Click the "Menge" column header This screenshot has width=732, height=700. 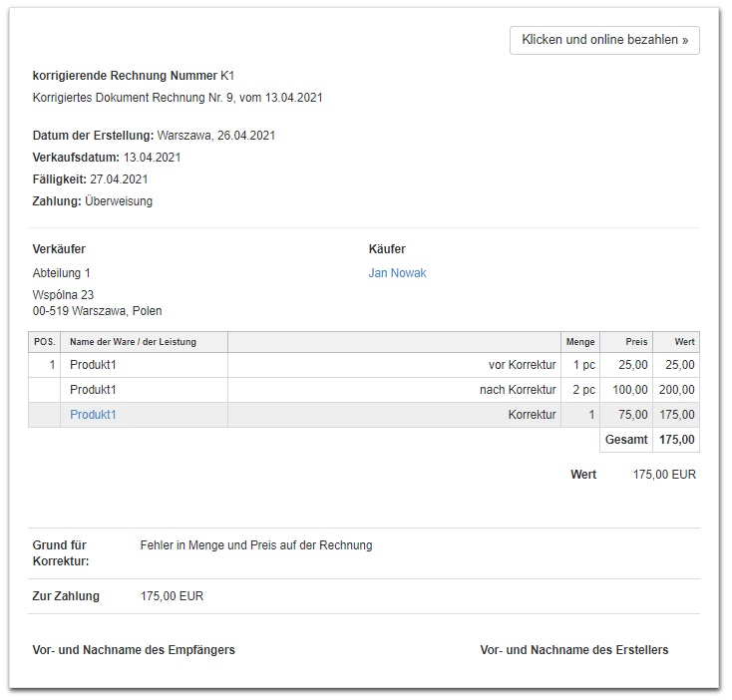click(579, 342)
